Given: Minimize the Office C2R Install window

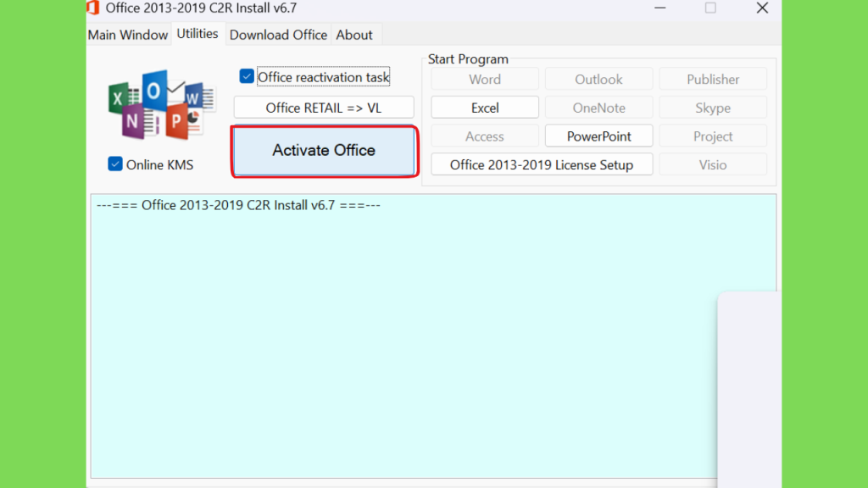Looking at the screenshot, I should click(659, 8).
